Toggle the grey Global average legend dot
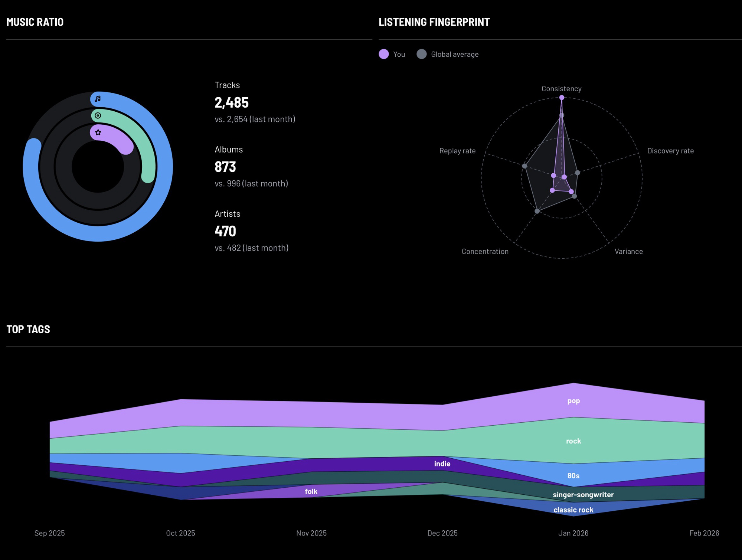The width and height of the screenshot is (742, 560). 422,54
